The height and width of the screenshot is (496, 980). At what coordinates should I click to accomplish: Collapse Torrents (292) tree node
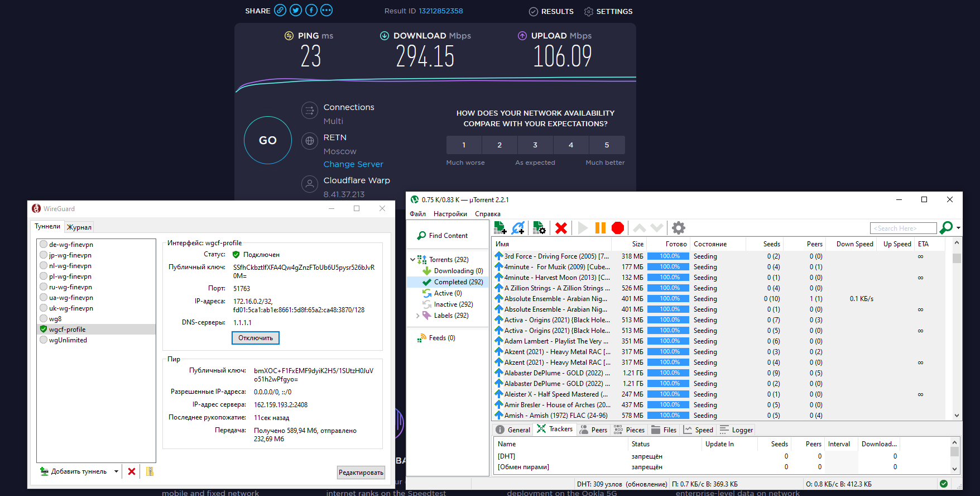click(412, 260)
